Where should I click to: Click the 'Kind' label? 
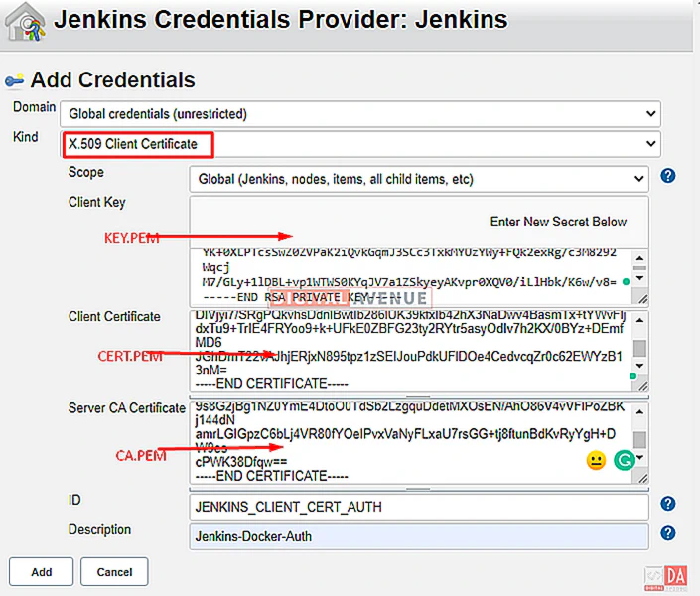pos(25,137)
